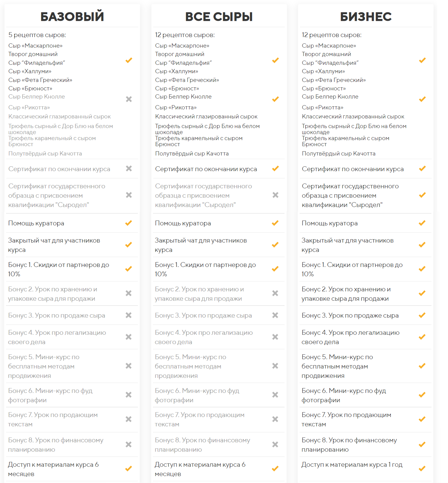Image resolution: width=448 pixels, height=483 pixels.
Task: Click the checkmark for Бонус 1 Скидки in ВСЕ СЫРЫ
Action: coord(275,269)
